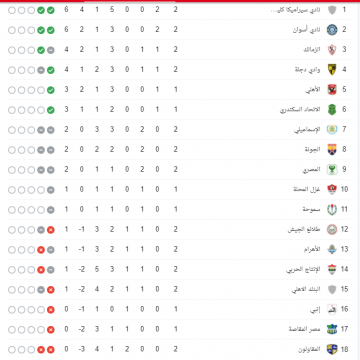Click red loss indicator in ENPPI row
The height and width of the screenshot is (360, 360).
click(x=51, y=310)
